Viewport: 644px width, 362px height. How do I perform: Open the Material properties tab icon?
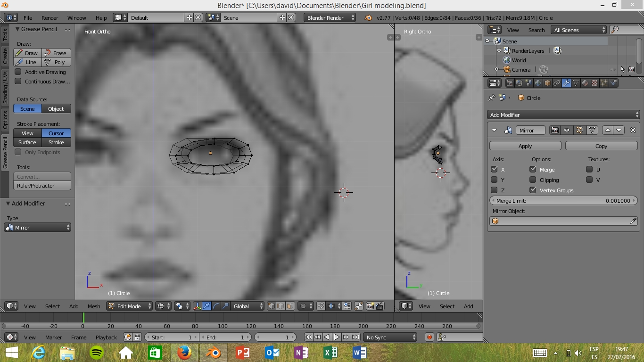(585, 83)
